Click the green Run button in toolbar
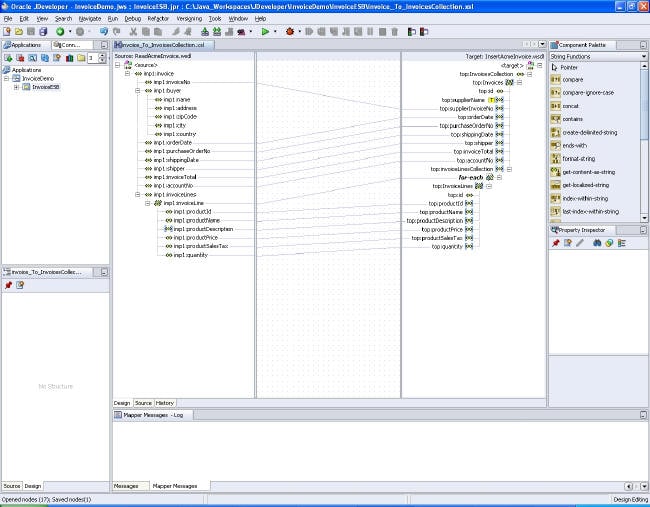This screenshot has width=650, height=507. pos(265,31)
